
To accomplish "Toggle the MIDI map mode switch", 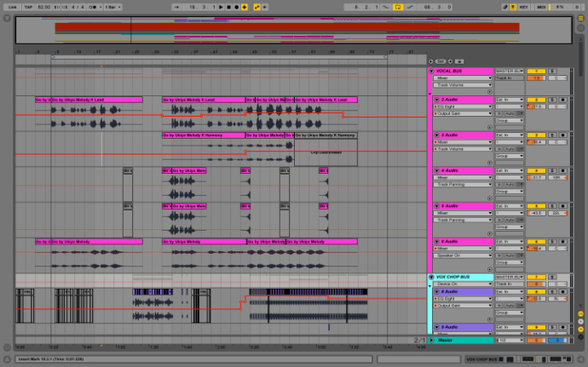I will pos(540,6).
